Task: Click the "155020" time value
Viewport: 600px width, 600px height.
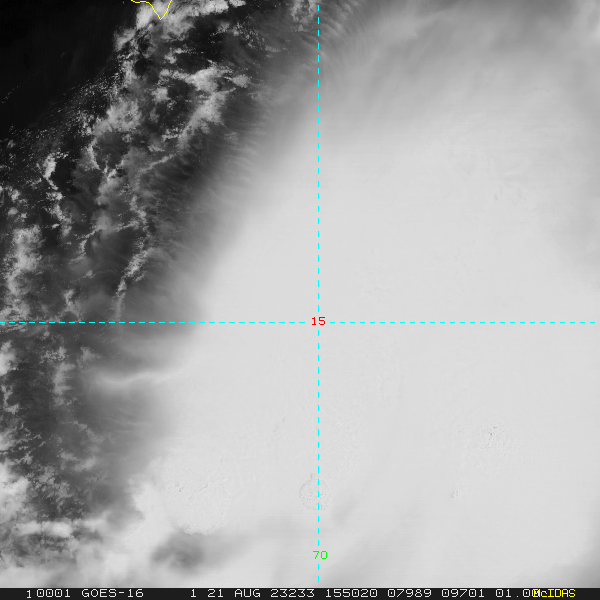Action: click(x=352, y=593)
